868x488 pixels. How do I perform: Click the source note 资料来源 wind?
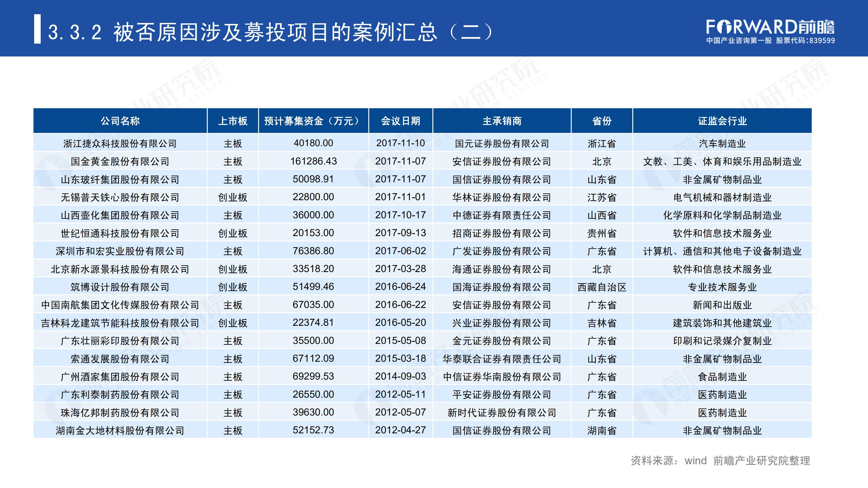click(x=720, y=460)
